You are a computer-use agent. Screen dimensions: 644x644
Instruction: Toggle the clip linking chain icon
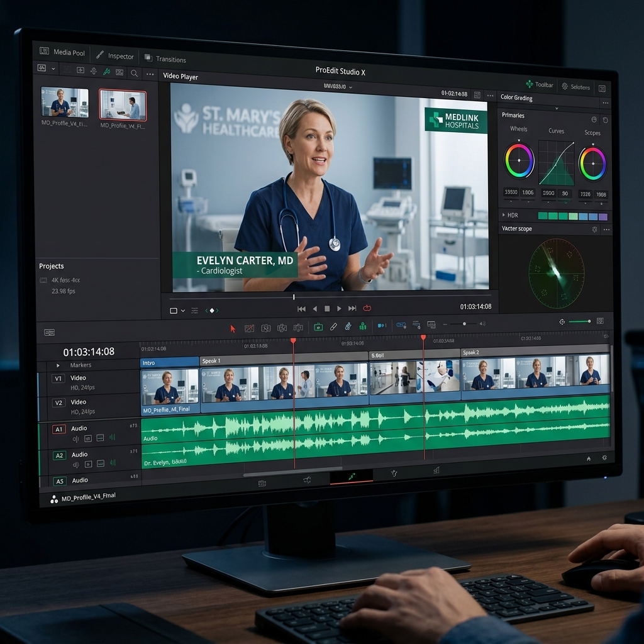pyautogui.click(x=348, y=326)
